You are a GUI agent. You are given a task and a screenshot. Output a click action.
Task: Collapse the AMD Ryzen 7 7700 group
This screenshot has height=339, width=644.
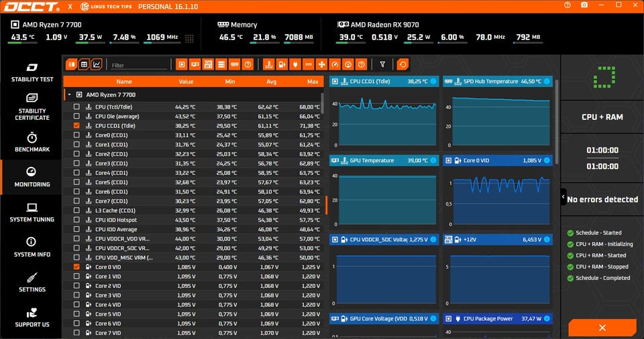[69, 95]
